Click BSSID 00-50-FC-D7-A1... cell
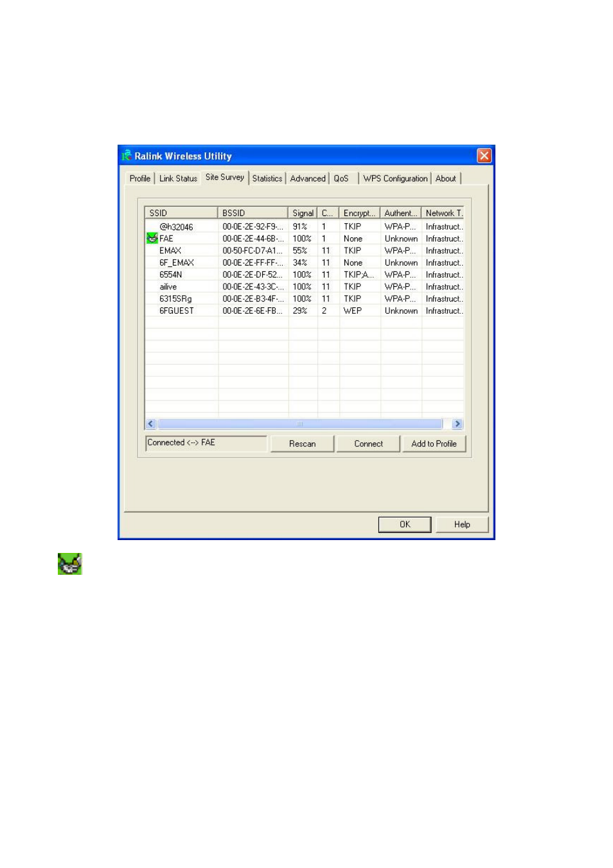613x868 pixels. point(253,251)
